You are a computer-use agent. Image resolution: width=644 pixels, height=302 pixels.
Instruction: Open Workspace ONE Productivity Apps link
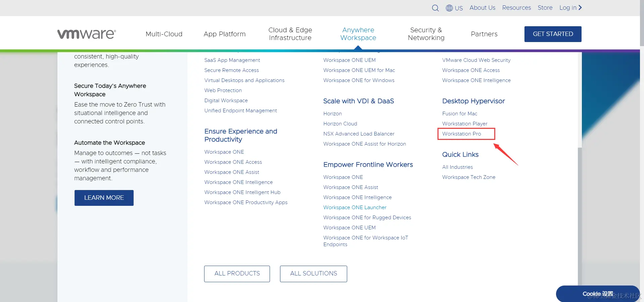tap(246, 202)
